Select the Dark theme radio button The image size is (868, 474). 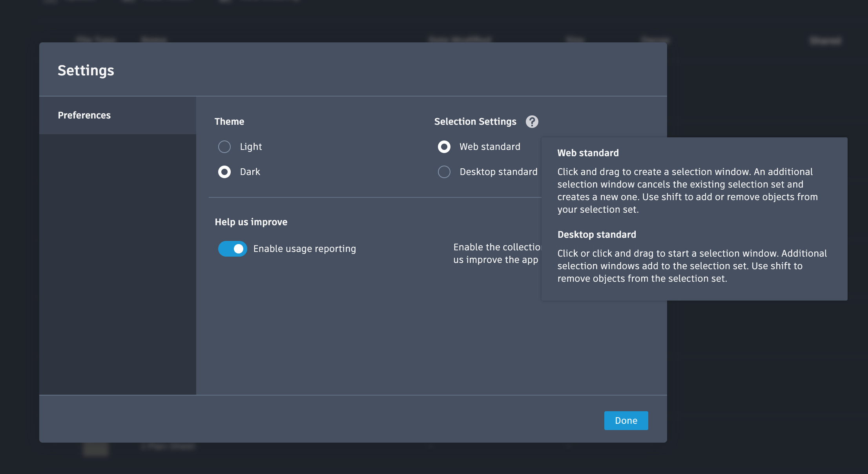click(224, 172)
